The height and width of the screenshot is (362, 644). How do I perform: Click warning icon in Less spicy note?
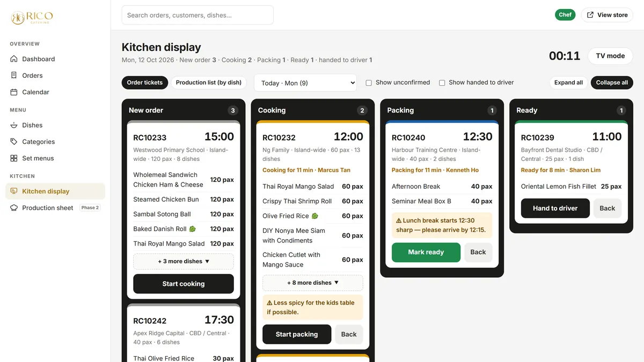pyautogui.click(x=269, y=303)
